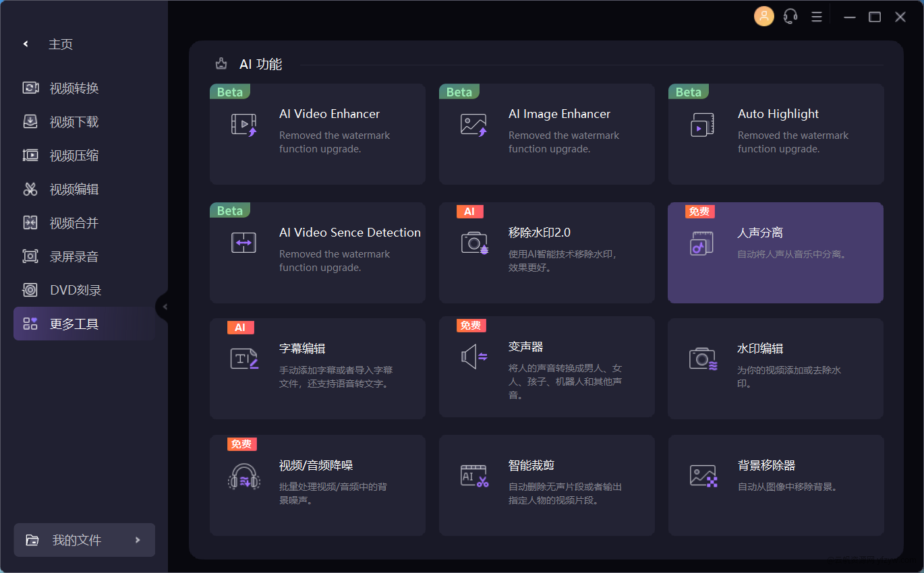924x573 pixels.
Task: Open the user account avatar
Action: pyautogui.click(x=764, y=16)
